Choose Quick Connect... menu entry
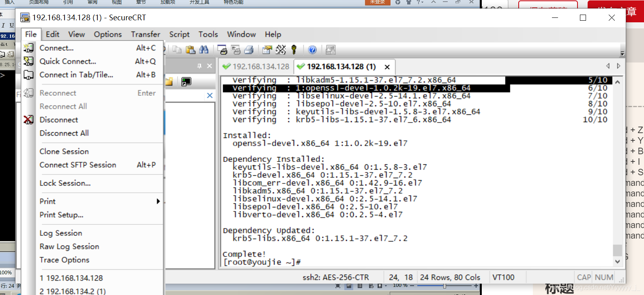The image size is (644, 295). point(93,61)
